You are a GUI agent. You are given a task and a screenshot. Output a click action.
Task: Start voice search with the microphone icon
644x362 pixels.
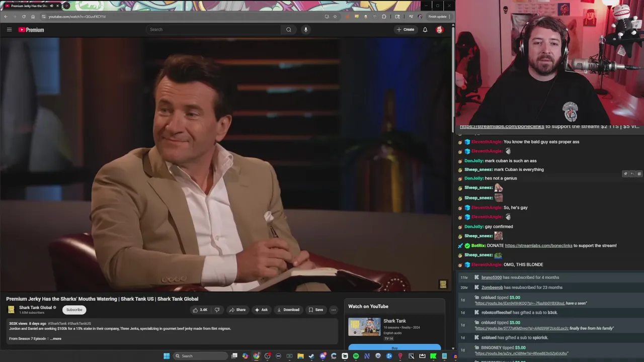tap(305, 30)
